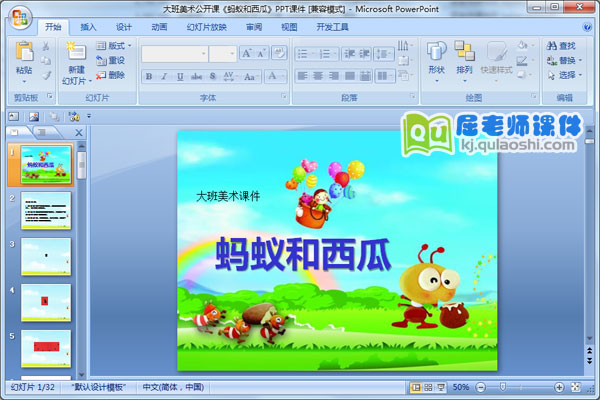Image resolution: width=600 pixels, height=400 pixels.
Task: Increase font size with grow font icon
Action: pos(246,54)
